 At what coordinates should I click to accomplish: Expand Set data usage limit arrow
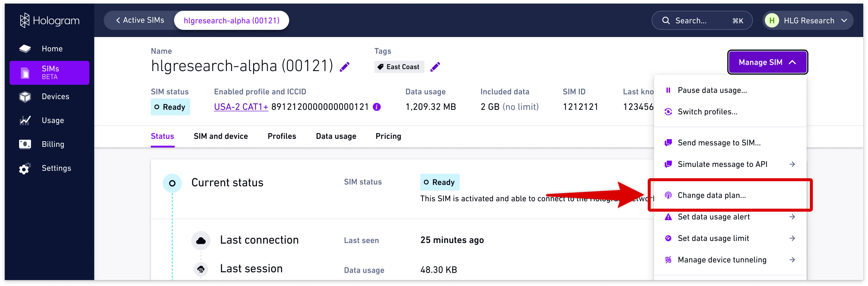tap(792, 239)
